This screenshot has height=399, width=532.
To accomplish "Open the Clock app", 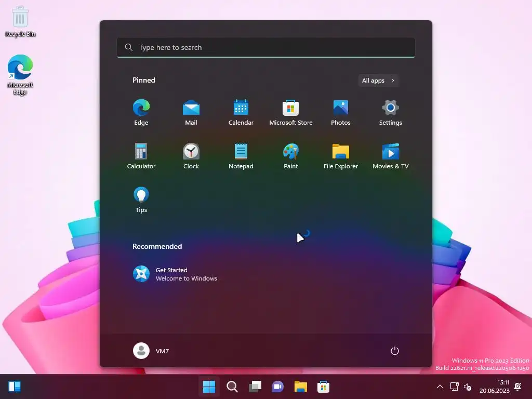I will point(191,156).
